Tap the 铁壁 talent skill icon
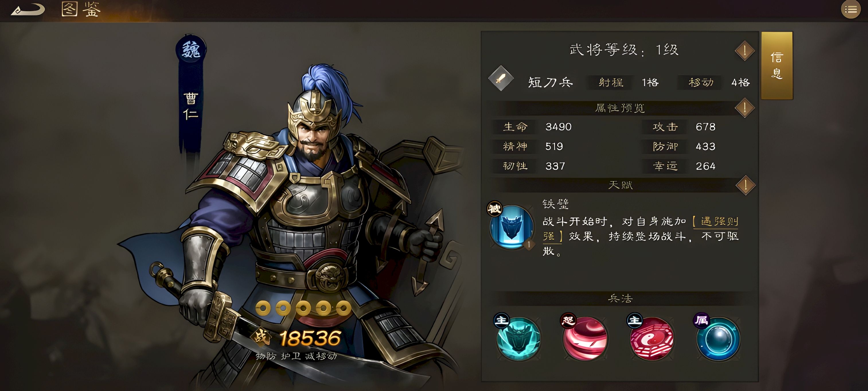868x391 pixels. [511, 227]
